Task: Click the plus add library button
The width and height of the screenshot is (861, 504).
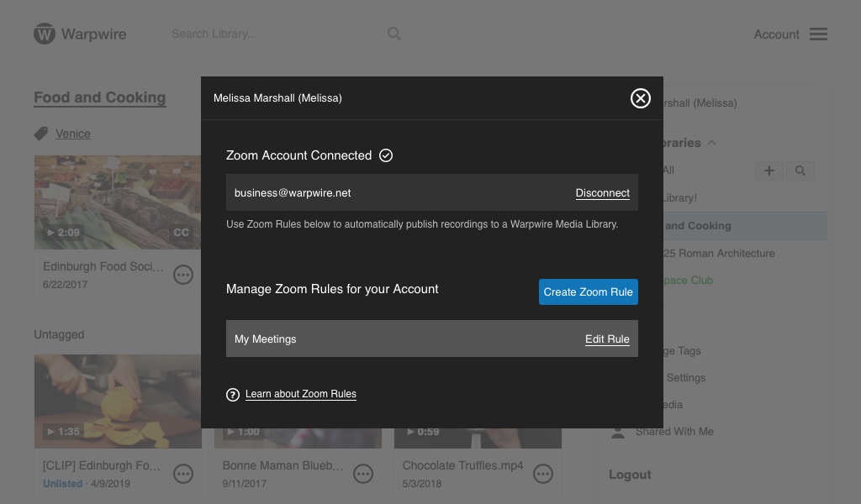Action: [x=769, y=171]
